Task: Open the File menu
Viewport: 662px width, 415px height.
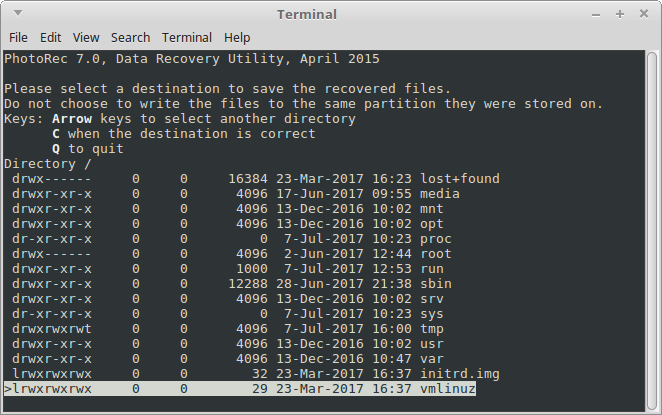Action: pyautogui.click(x=18, y=38)
